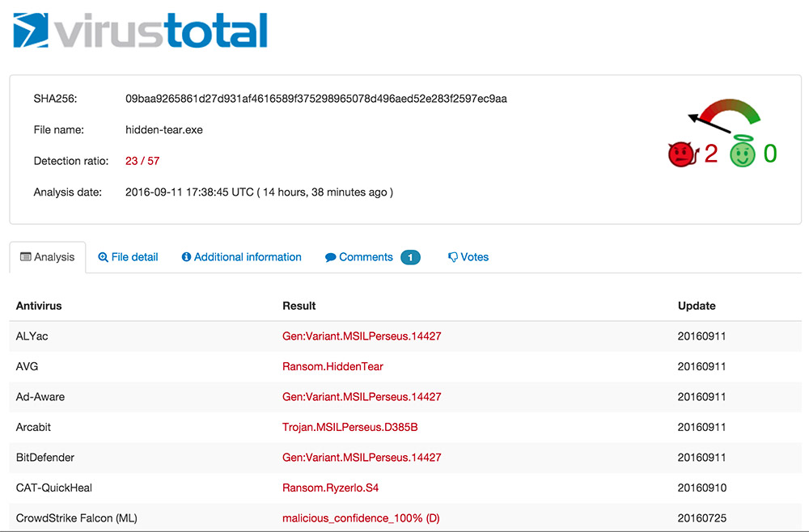Screen dimensions: 809x532
Task: Click the red-to-green reputation gauge
Action: pos(724,116)
